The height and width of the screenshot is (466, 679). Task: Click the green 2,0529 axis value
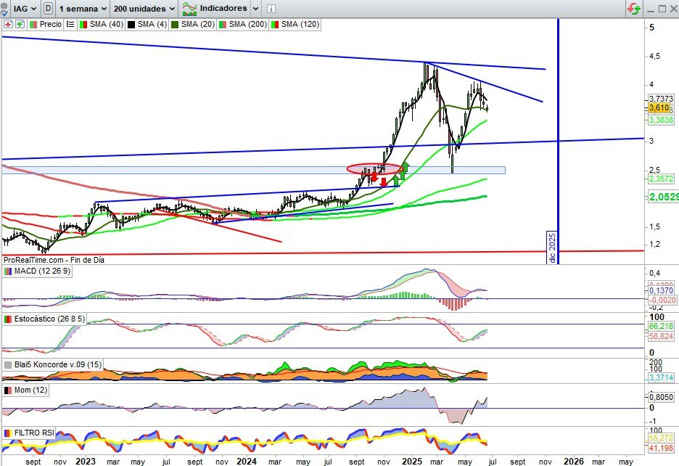[x=663, y=197]
